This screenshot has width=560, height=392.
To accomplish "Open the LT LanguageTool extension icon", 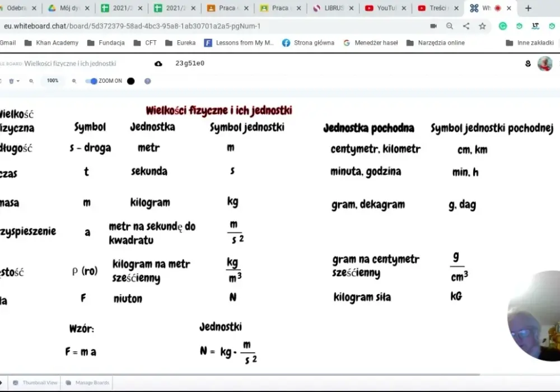I will (535, 26).
